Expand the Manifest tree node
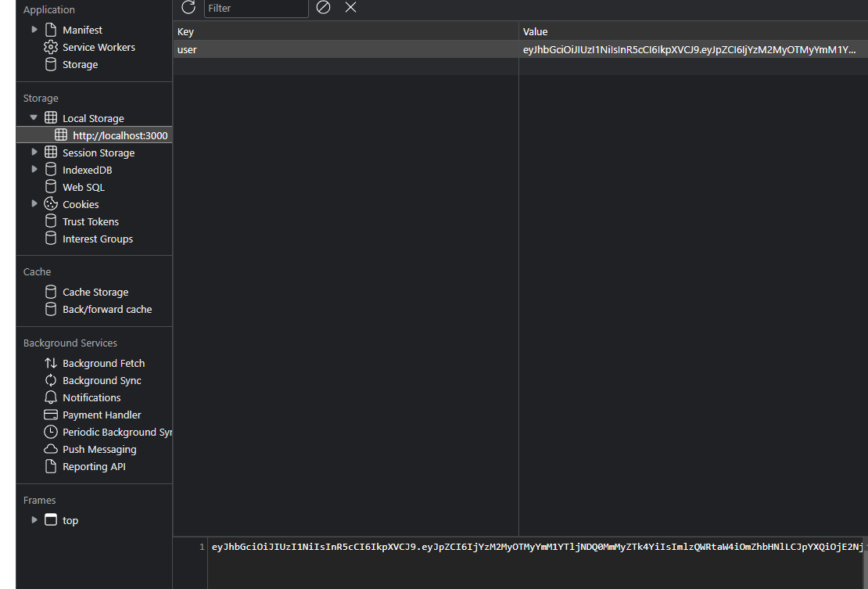 [x=34, y=30]
